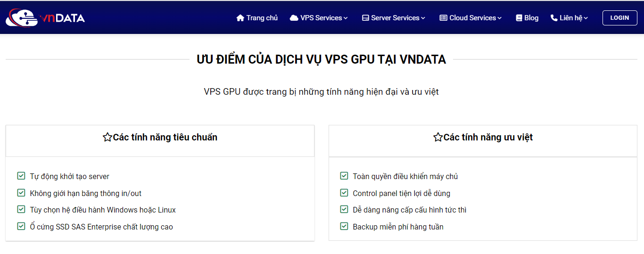
Task: Click the star icon beside Các tính năng ưu việt
Action: (x=438, y=137)
